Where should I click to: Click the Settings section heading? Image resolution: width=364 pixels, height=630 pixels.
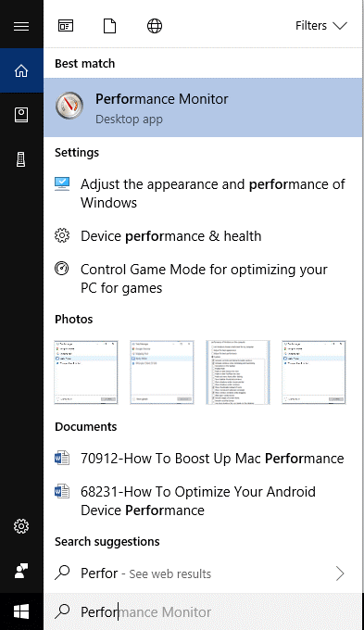77,153
